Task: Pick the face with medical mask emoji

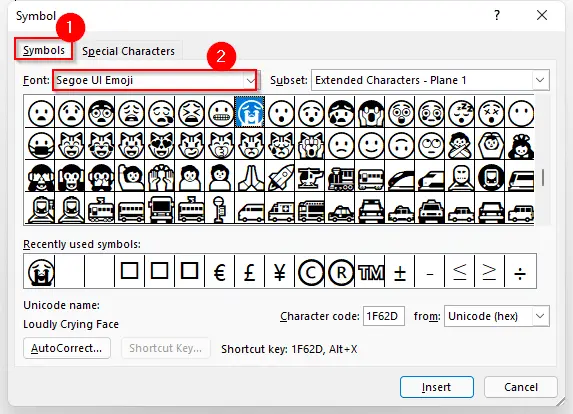Action: (40, 145)
